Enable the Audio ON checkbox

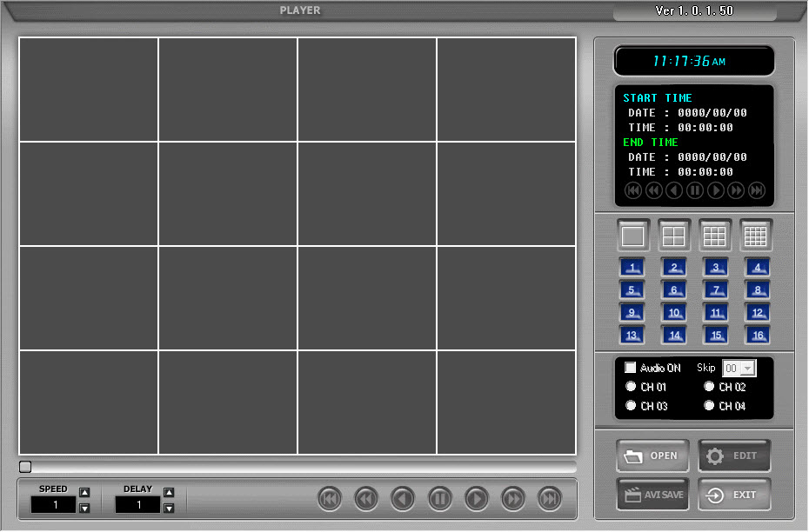point(631,368)
